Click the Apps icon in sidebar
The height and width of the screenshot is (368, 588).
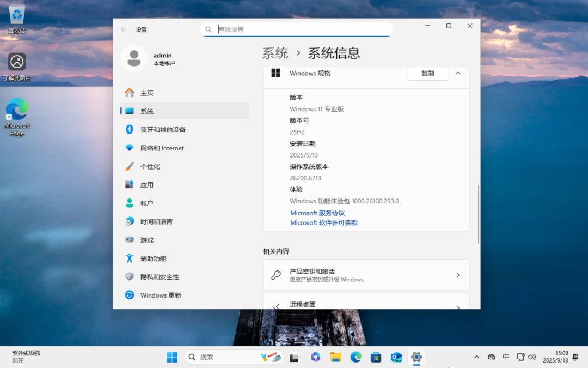[130, 185]
